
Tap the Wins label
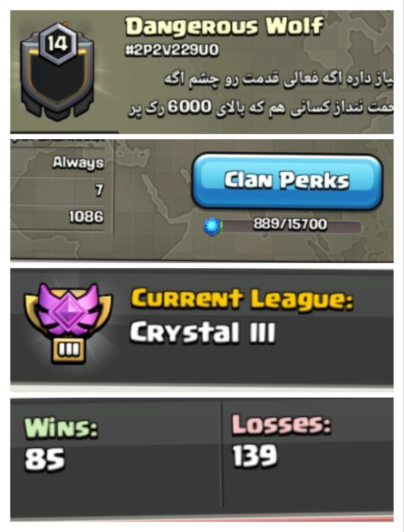61,428
